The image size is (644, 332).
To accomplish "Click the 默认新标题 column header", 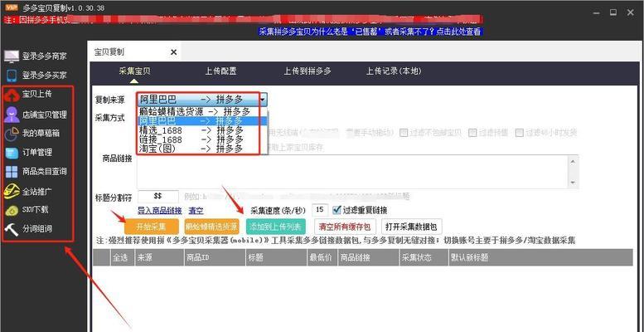I will [540, 257].
